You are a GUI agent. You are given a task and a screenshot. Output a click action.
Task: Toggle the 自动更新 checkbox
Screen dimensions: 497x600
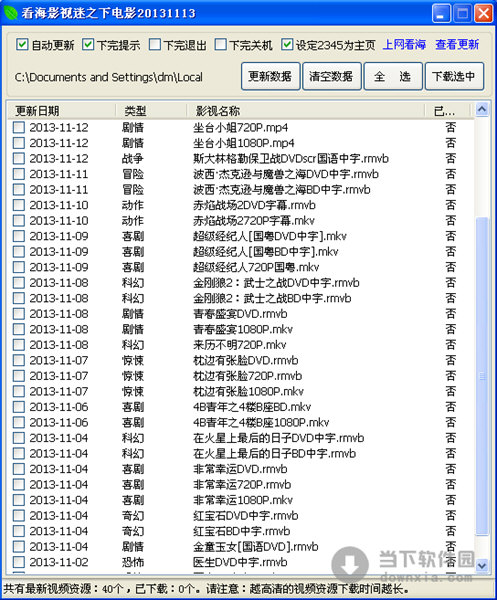[x=21, y=44]
